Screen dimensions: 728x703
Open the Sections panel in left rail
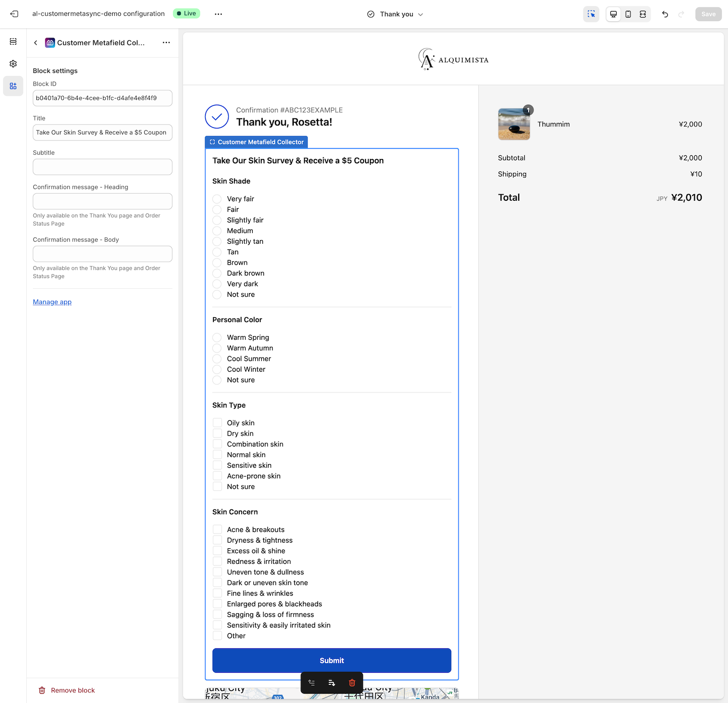13,41
